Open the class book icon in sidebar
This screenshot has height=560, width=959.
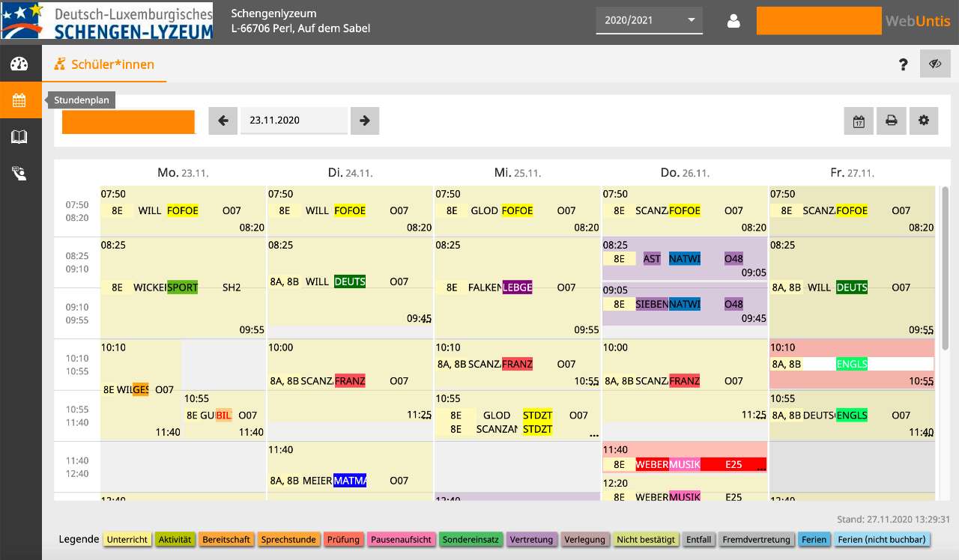pyautogui.click(x=19, y=136)
